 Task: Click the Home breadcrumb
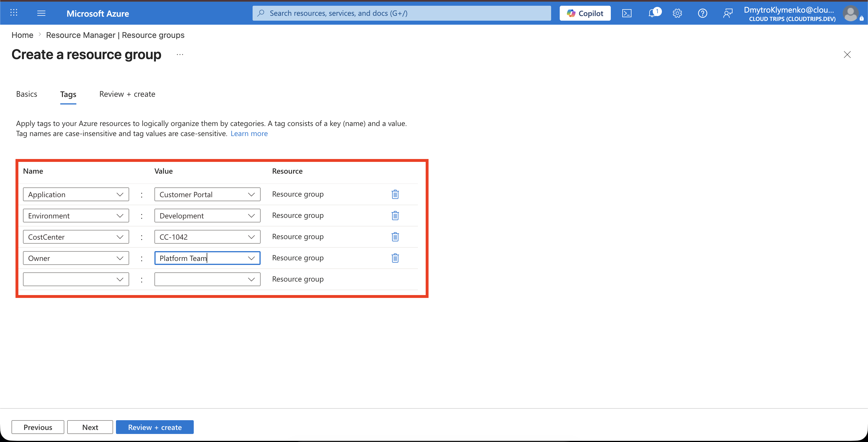[22, 35]
